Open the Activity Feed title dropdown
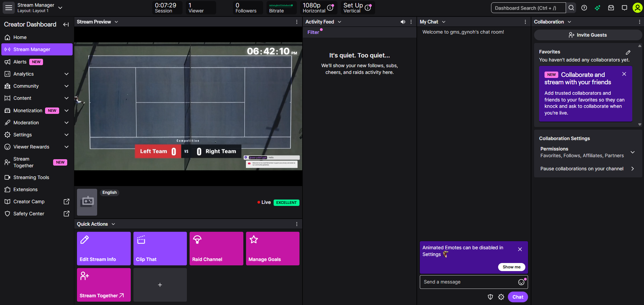 [x=339, y=22]
